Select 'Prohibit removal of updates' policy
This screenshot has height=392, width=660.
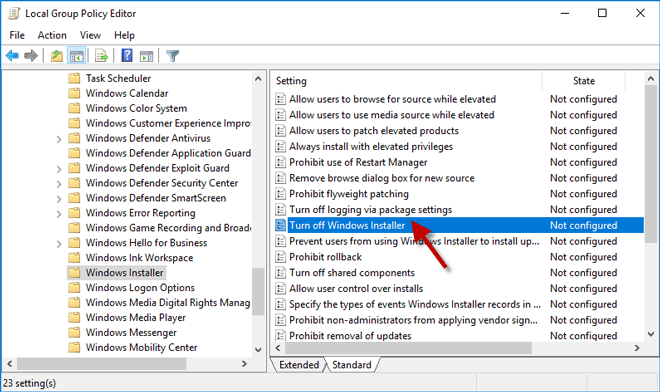pyautogui.click(x=350, y=336)
